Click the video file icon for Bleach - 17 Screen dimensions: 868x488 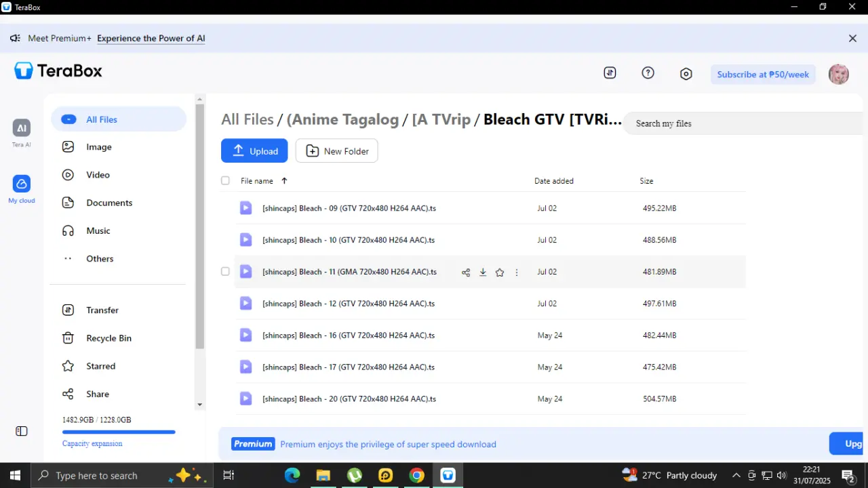[x=246, y=367]
